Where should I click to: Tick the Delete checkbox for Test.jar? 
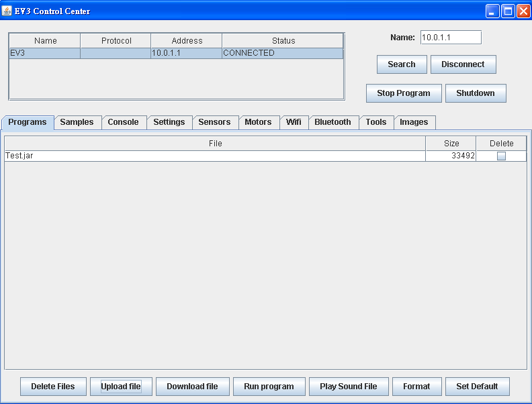pos(501,156)
